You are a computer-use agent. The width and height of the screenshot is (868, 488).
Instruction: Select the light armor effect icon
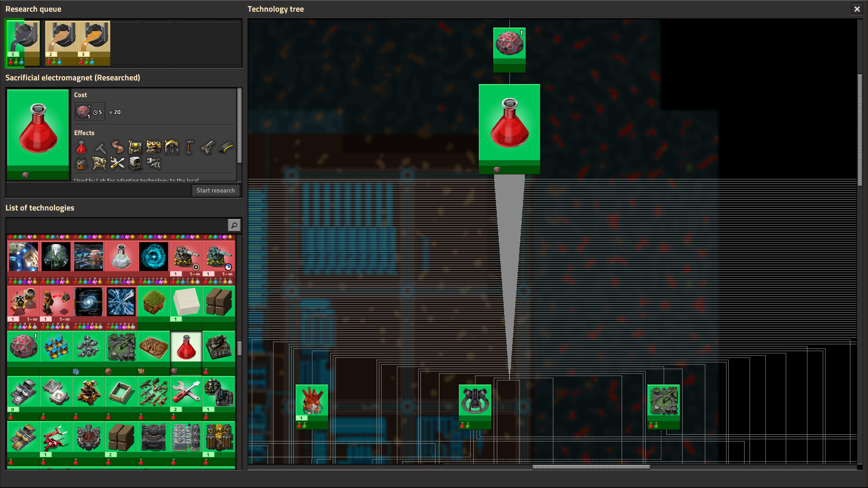[x=81, y=164]
